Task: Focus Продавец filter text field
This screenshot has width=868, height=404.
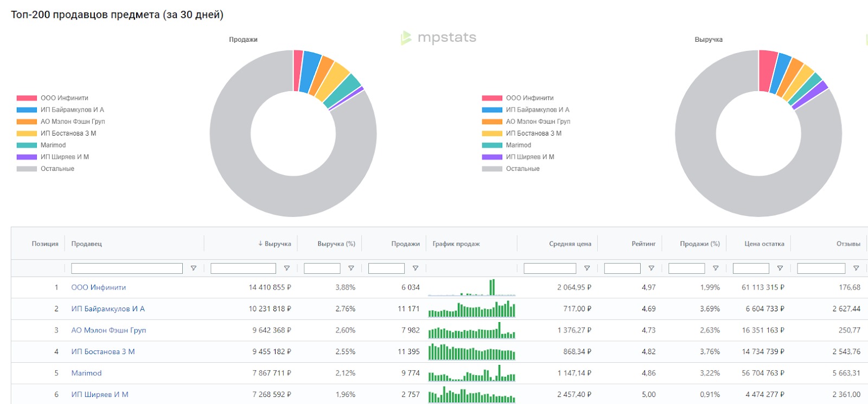Action: [127, 268]
